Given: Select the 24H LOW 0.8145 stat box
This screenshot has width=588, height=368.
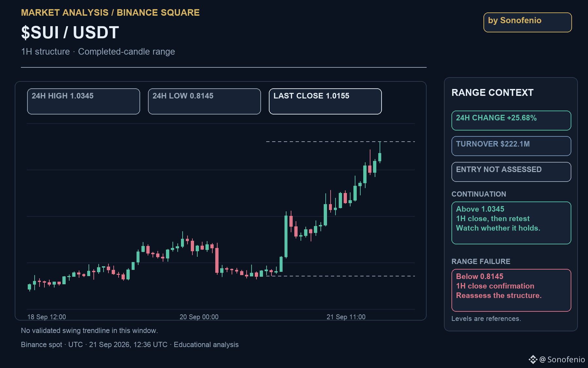Looking at the screenshot, I should click(204, 101).
